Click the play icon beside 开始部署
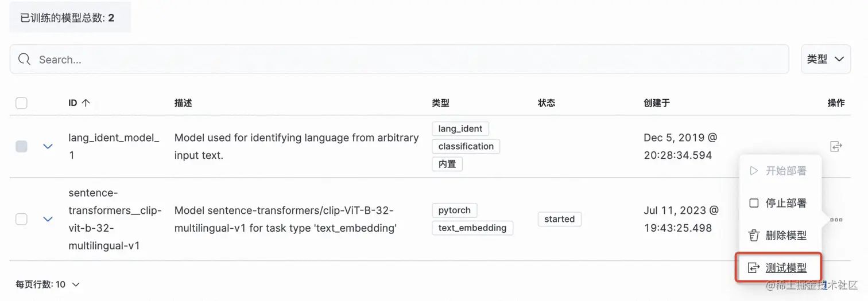Screen dimensions: 868x301 point(754,171)
